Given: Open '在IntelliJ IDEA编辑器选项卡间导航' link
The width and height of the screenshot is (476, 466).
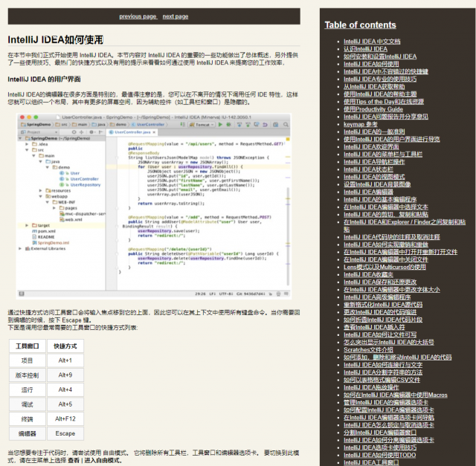Looking at the screenshot, I should (388, 418).
